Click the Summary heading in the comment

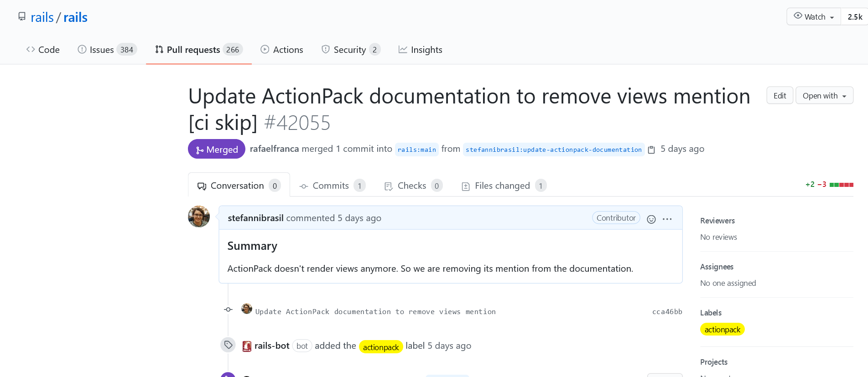click(x=252, y=246)
